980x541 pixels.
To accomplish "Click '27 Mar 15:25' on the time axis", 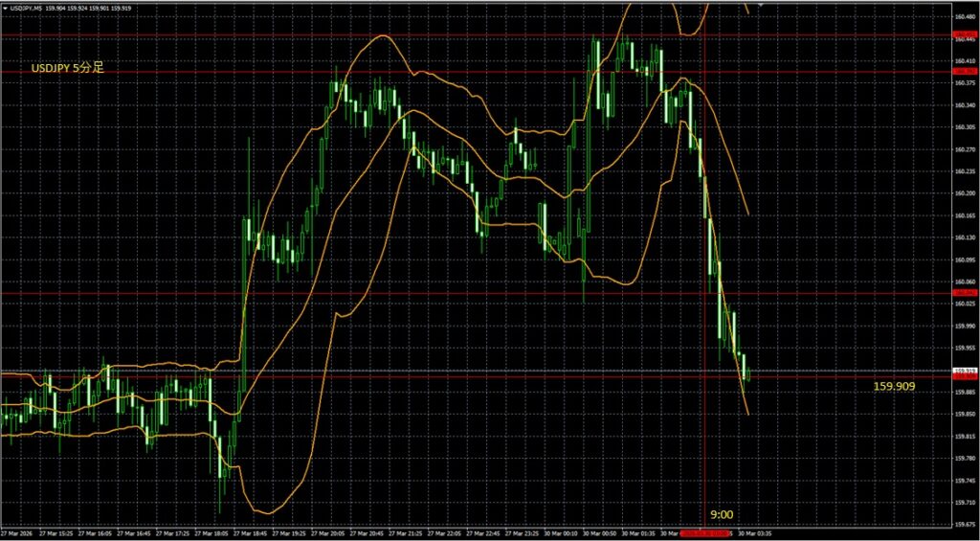I will point(56,533).
